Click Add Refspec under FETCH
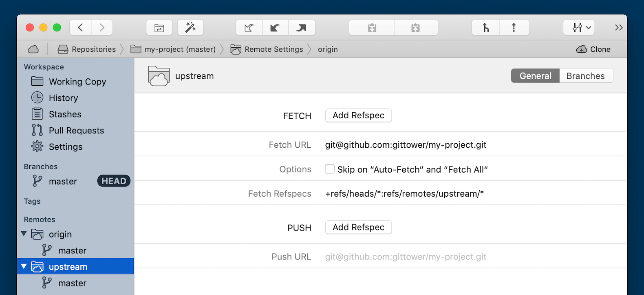The width and height of the screenshot is (644, 295). pos(358,115)
